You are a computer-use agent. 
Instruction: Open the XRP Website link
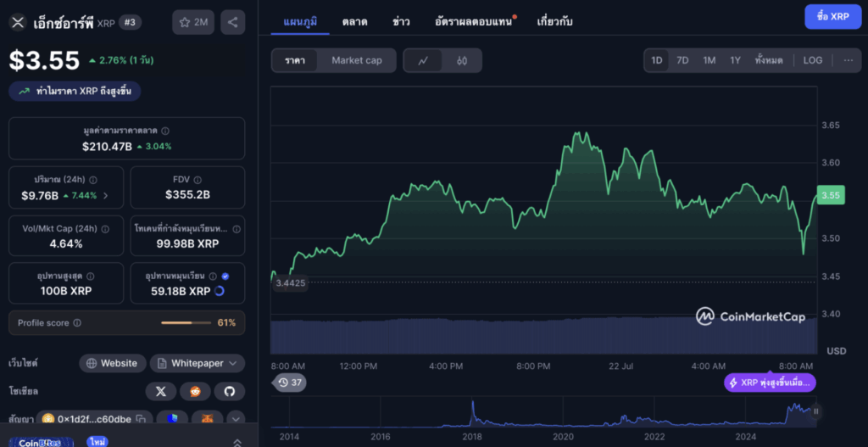pos(112,363)
